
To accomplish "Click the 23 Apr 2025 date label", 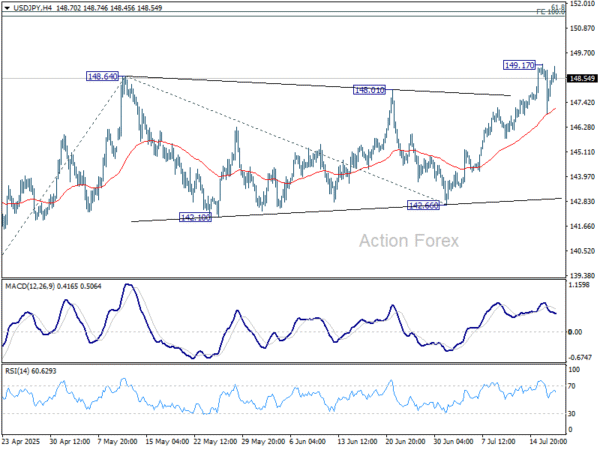I will (x=21, y=441).
